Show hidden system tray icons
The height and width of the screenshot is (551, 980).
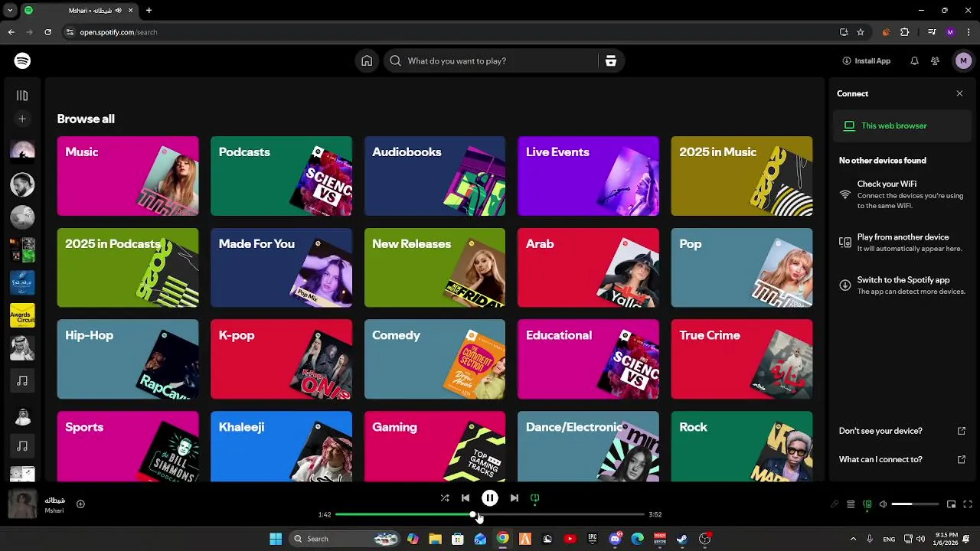pyautogui.click(x=853, y=539)
